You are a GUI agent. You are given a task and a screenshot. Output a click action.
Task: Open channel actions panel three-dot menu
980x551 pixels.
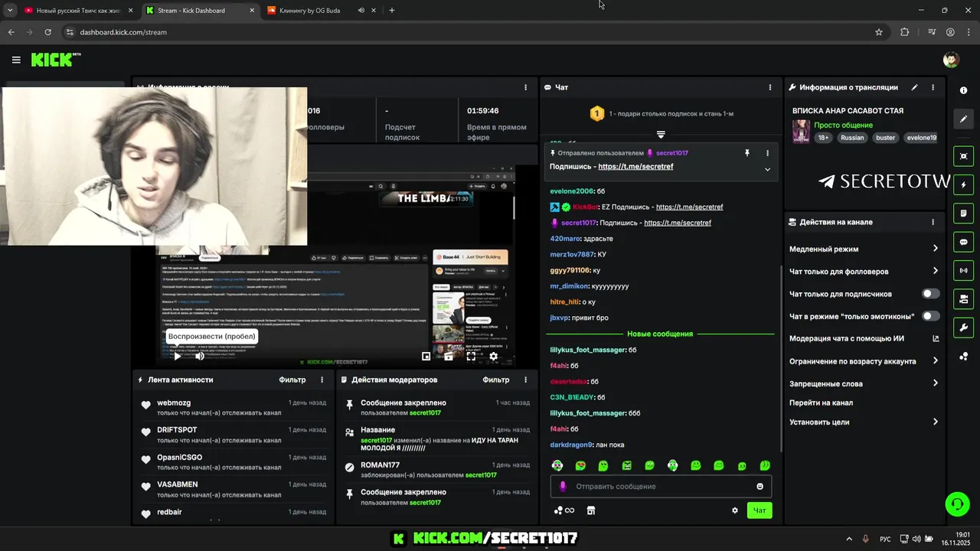933,222
